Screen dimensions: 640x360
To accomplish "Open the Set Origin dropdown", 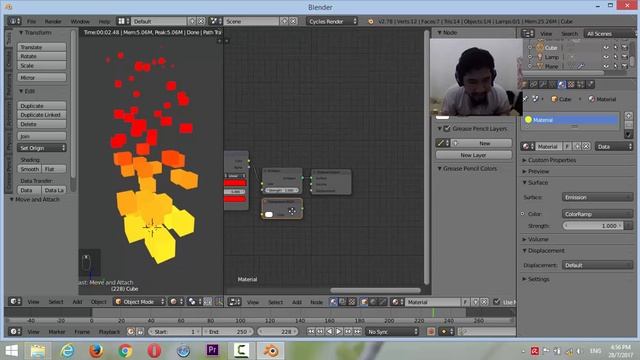I will point(42,148).
